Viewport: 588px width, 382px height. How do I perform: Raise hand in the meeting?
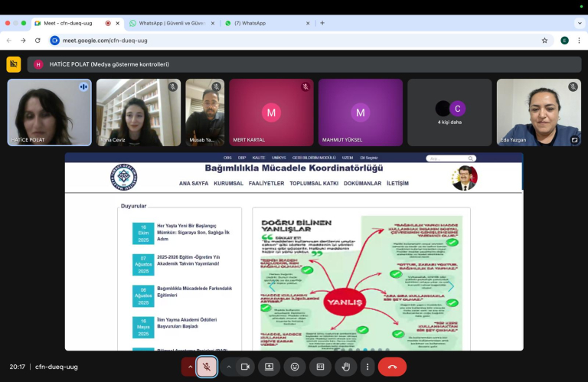click(x=345, y=367)
